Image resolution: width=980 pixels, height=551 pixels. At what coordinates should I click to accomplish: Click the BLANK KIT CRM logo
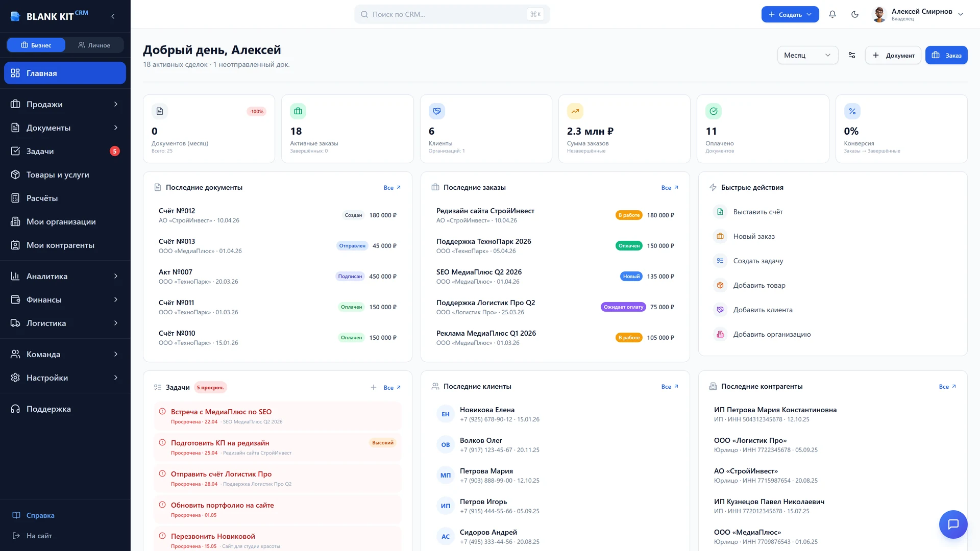tap(50, 16)
